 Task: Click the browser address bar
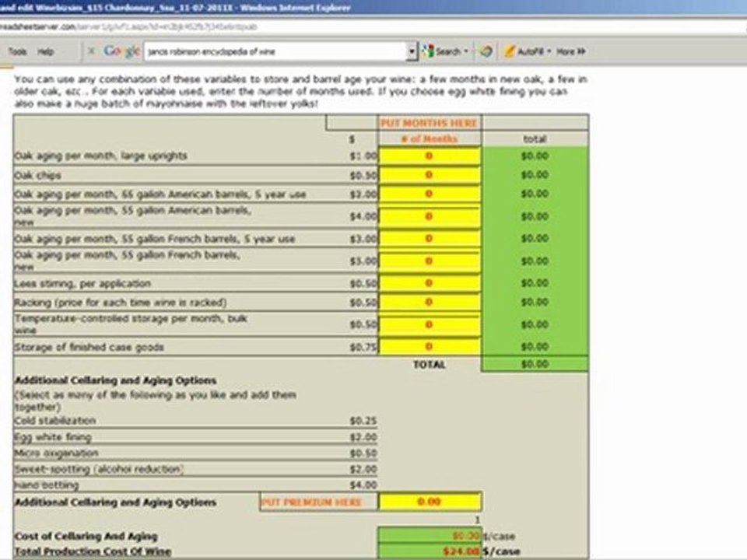tap(372, 26)
